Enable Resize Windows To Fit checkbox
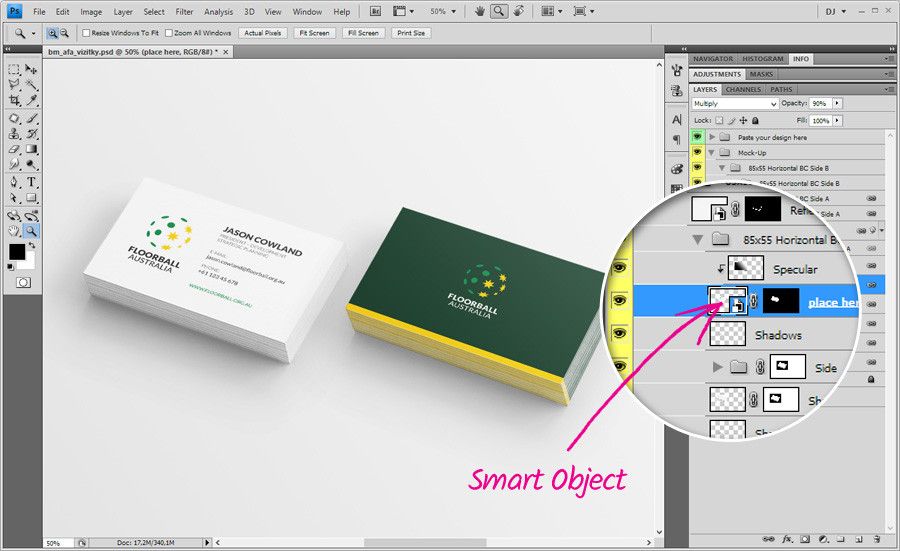The image size is (900, 551). click(x=86, y=33)
